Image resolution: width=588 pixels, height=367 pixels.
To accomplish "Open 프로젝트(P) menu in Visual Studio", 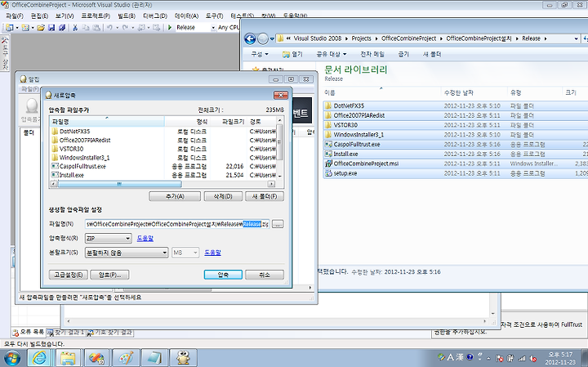I will tap(96, 16).
